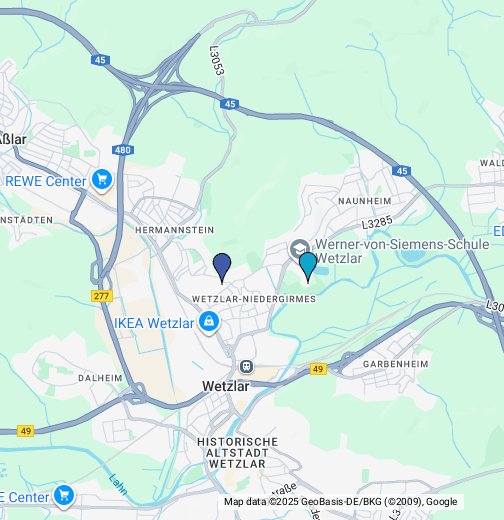
Task: Select the yellow 49 shield near Garbenheim
Action: click(318, 369)
